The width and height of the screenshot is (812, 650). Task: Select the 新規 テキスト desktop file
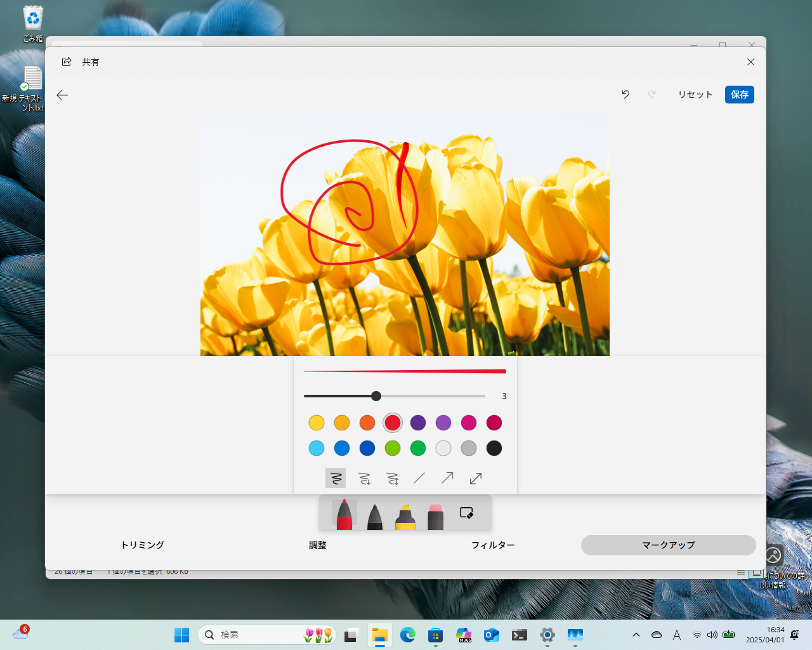click(32, 89)
